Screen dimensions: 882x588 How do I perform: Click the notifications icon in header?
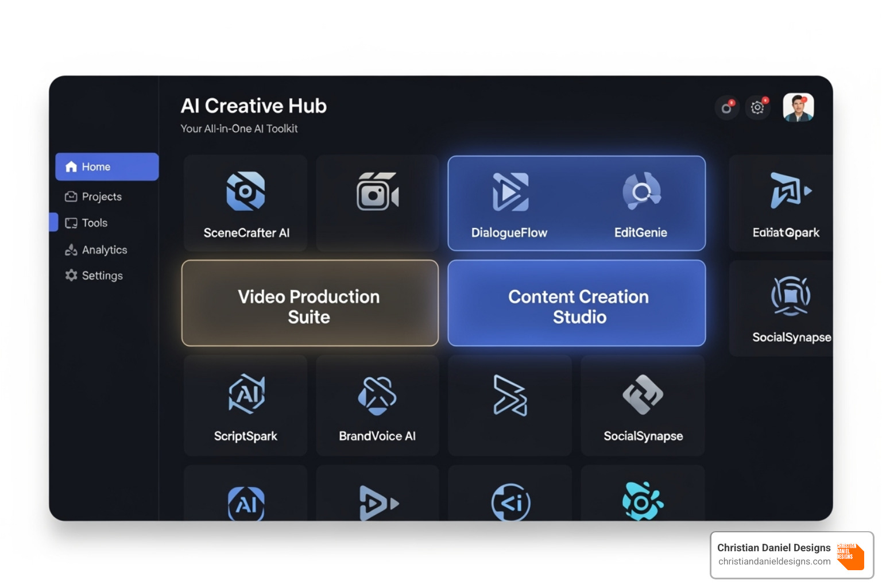coord(727,107)
